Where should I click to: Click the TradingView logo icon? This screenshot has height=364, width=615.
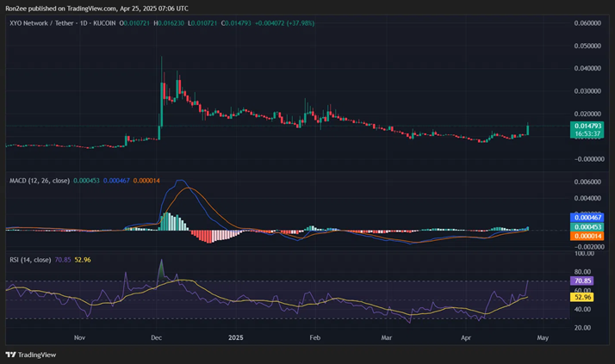(x=11, y=354)
